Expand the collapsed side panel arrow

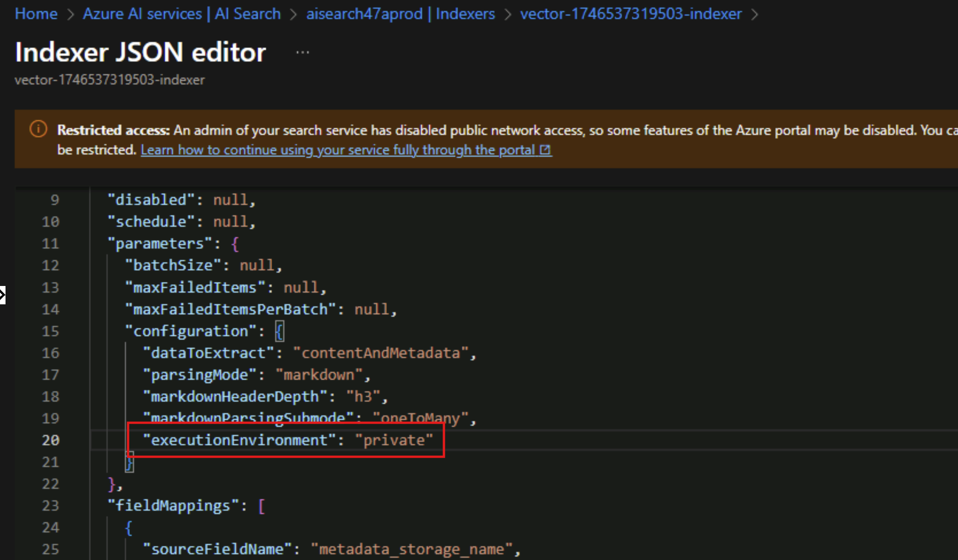click(2, 295)
